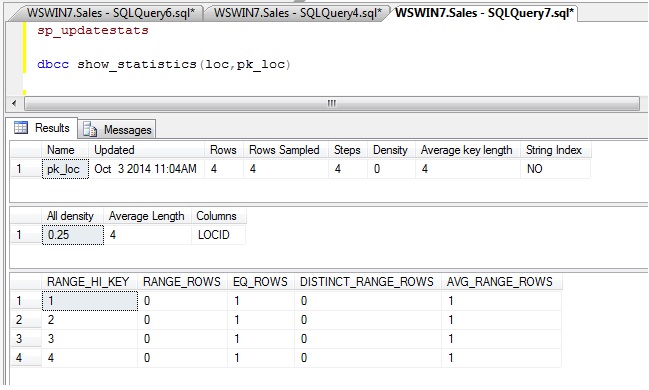Click the Name column header
The width and height of the screenshot is (649, 390).
[65, 150]
